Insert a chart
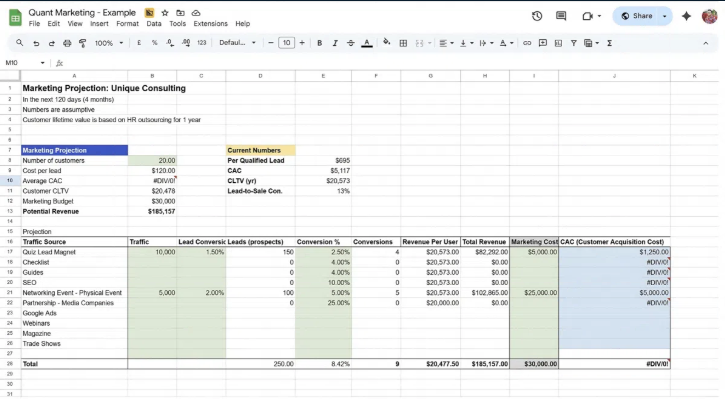Screen dimensions: 725x410 tap(558, 43)
